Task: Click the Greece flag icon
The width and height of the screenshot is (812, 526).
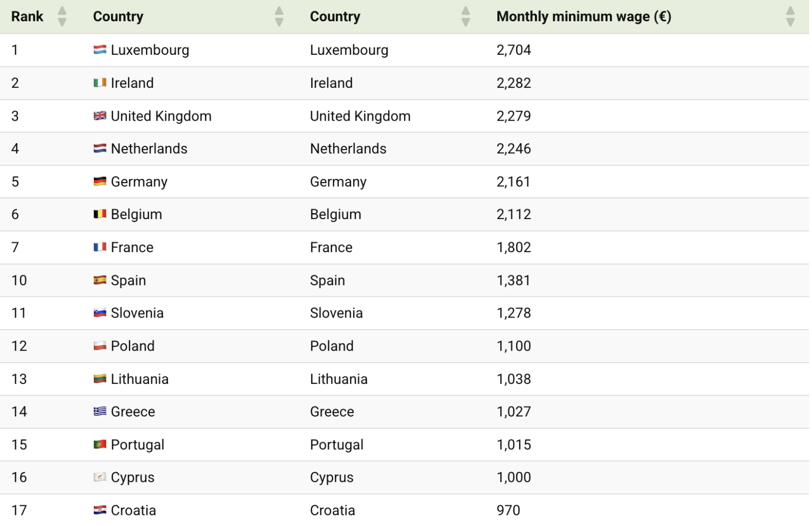Action: click(x=100, y=411)
